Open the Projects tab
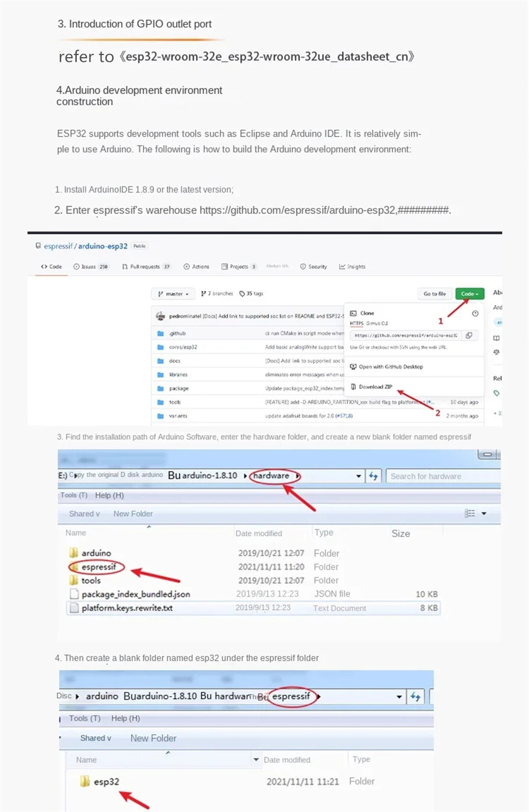The width and height of the screenshot is (529, 812). click(239, 267)
